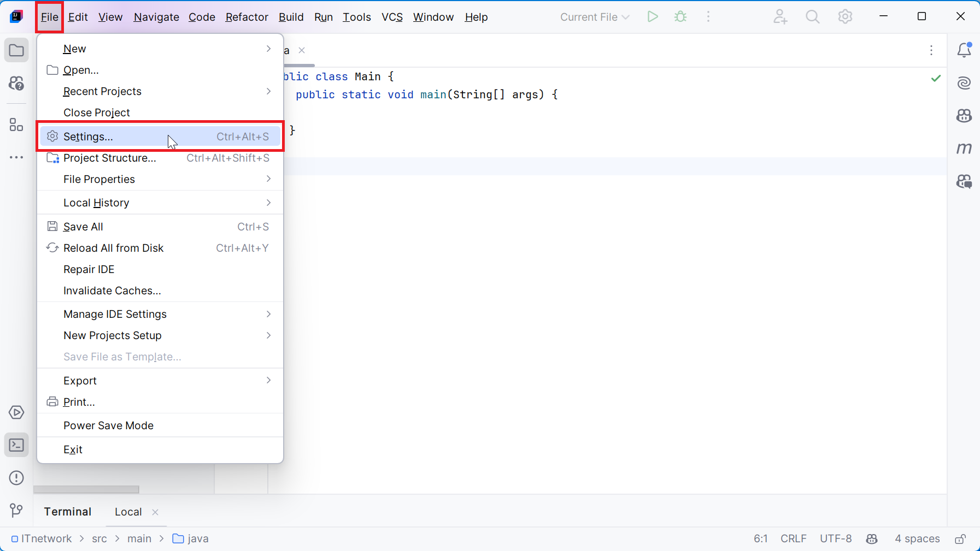The height and width of the screenshot is (551, 980).
Task: Open the Maven tool window icon
Action: click(x=964, y=149)
